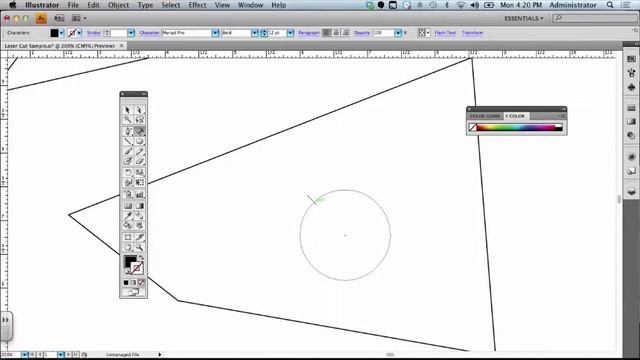
Task: Select the Free Transform tool
Action: (x=140, y=182)
